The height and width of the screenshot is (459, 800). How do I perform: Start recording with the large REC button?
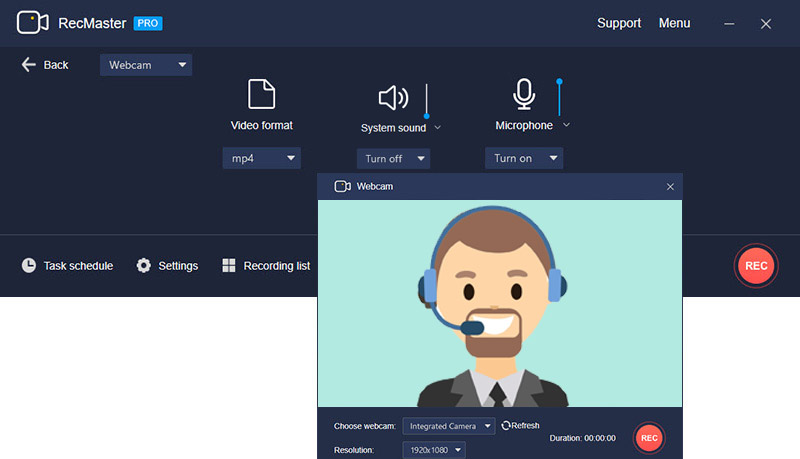click(x=756, y=266)
